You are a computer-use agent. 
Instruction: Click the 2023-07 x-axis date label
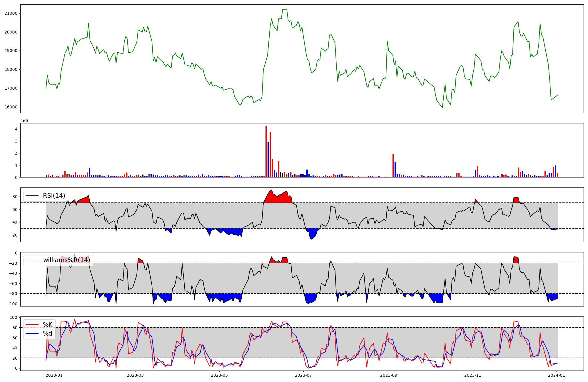tap(303, 375)
